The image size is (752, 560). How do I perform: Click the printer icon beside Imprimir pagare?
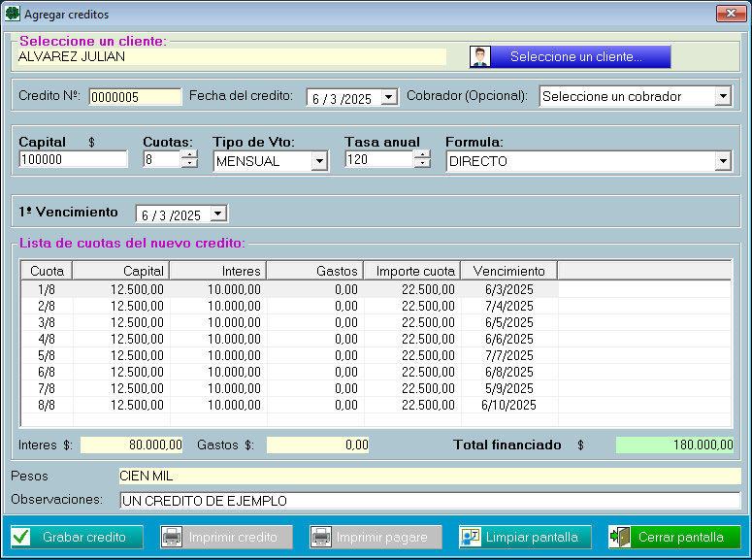[x=321, y=537]
